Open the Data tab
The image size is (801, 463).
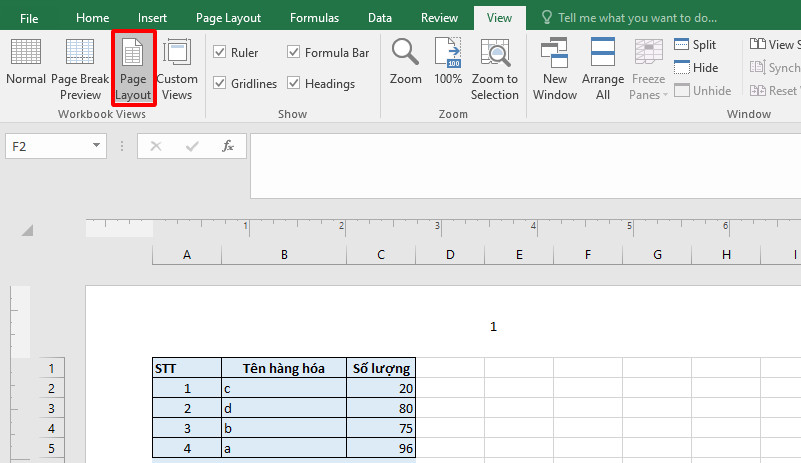coord(380,18)
